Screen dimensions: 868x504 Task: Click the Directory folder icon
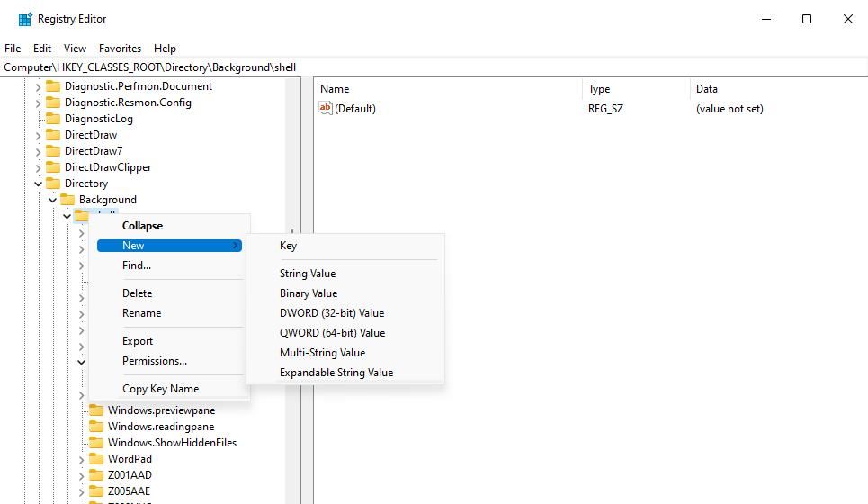coord(53,184)
